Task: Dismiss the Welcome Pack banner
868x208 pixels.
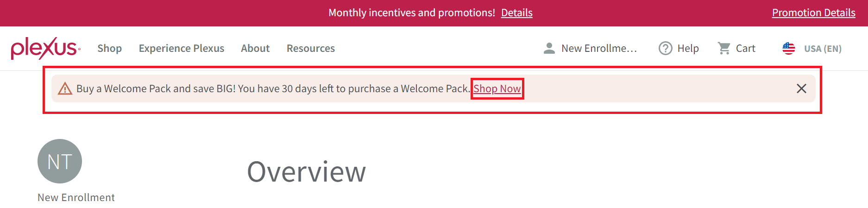Action: coord(801,88)
